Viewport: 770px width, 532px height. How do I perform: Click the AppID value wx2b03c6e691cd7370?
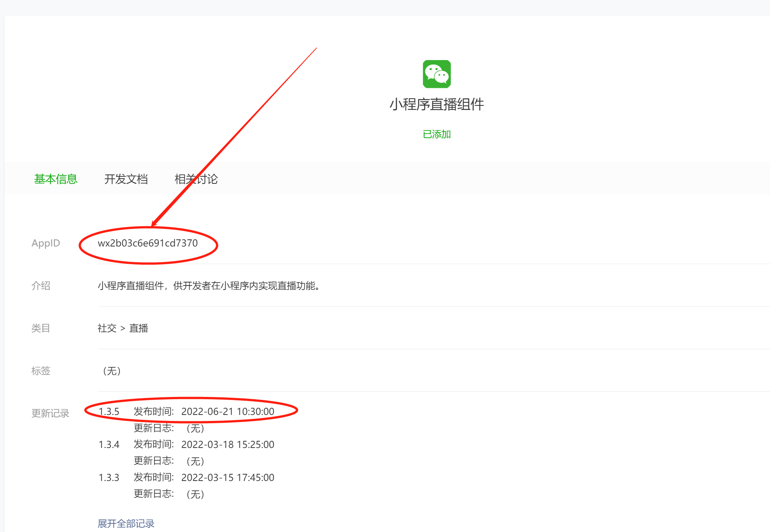[x=147, y=243]
